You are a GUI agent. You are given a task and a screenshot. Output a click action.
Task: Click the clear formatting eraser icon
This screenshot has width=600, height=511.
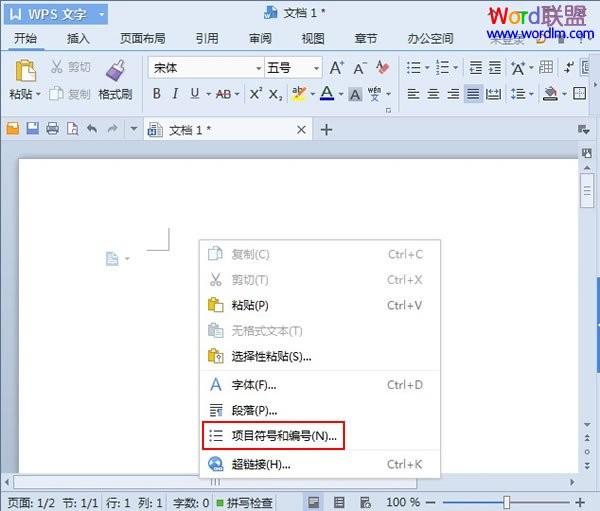pos(383,68)
